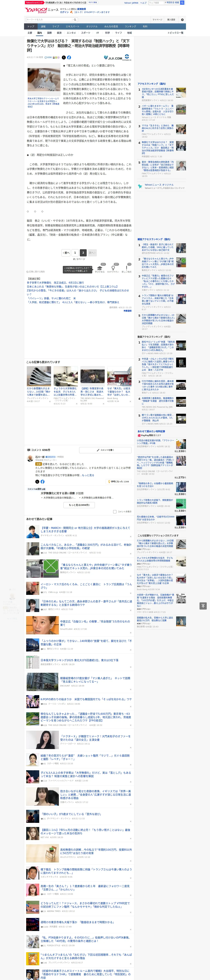Image resolution: width=210 pixels, height=980 pixels.
Task: Click the scroll-to-top arrow button
Action: 203,606
